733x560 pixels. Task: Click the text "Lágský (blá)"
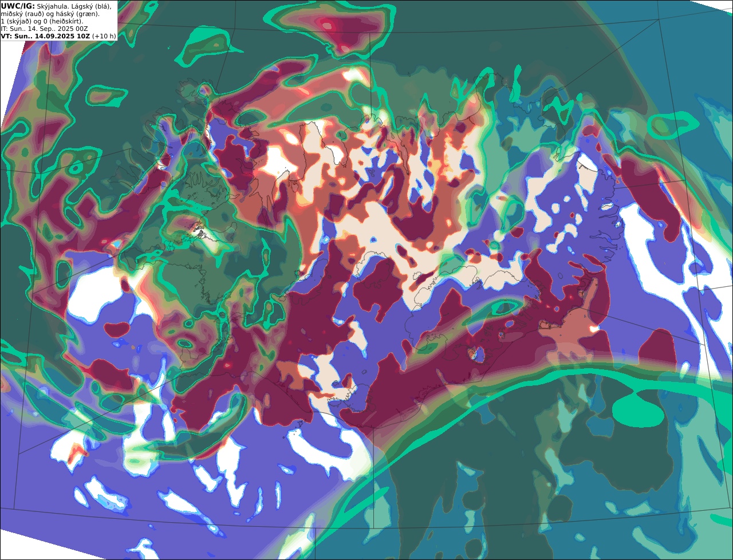coord(91,7)
